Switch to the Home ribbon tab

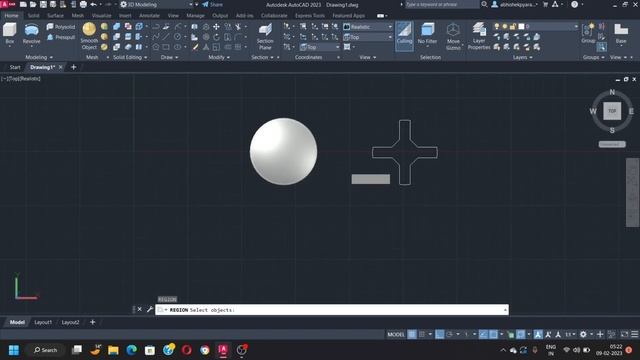click(x=11, y=16)
